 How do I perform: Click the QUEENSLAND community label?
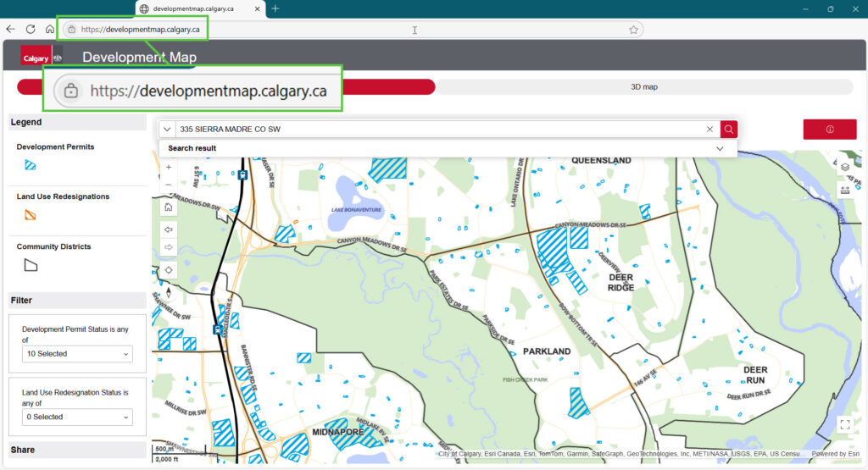601,160
